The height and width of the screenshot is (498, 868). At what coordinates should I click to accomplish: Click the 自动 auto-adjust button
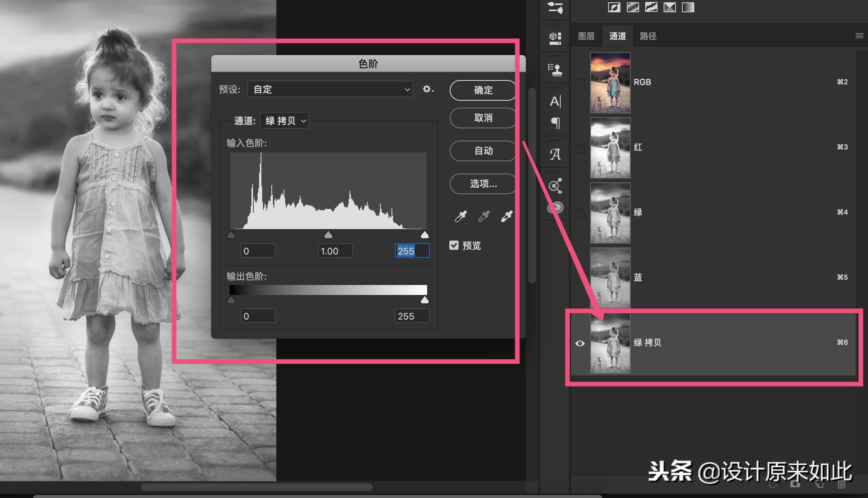point(482,151)
